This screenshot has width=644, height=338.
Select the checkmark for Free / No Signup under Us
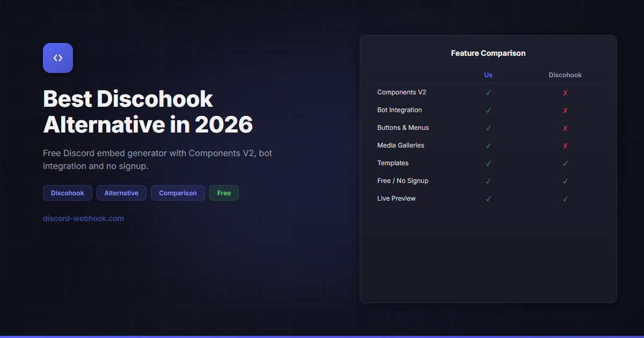488,181
